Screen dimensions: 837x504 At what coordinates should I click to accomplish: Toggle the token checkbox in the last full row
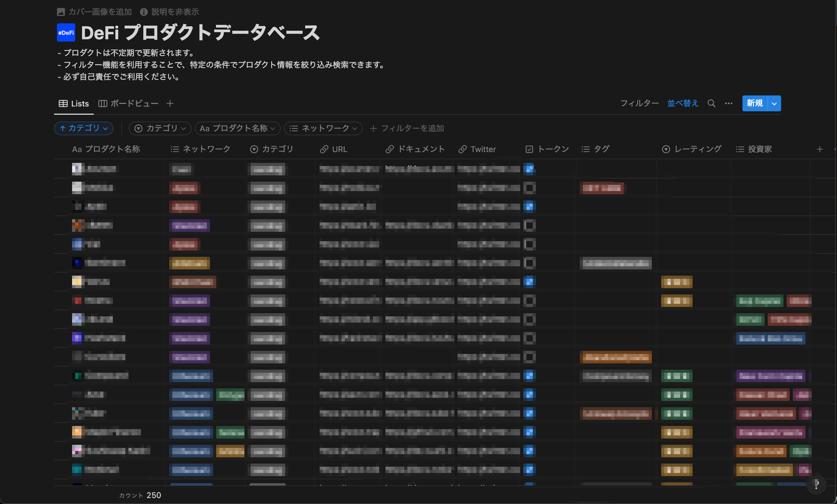(529, 469)
